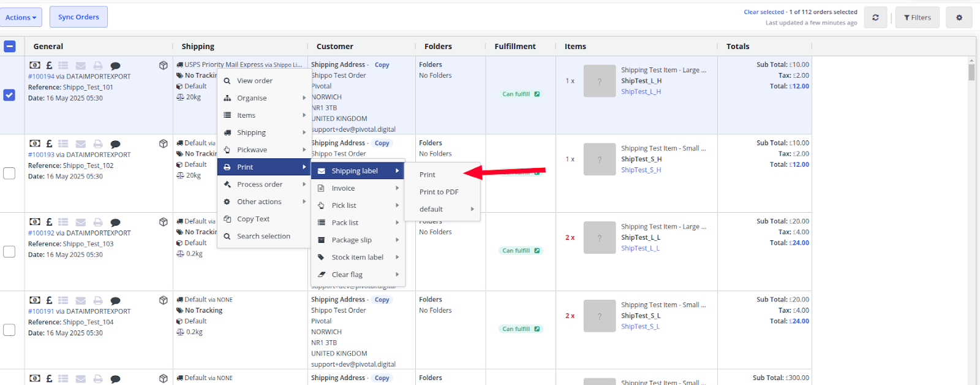Screen dimensions: 980x385
Task: Expand the Shipping submenu in the context menu
Action: point(264,132)
